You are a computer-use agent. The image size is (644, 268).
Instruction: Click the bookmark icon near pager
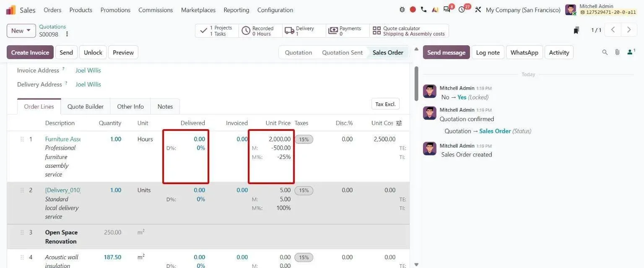pyautogui.click(x=576, y=30)
